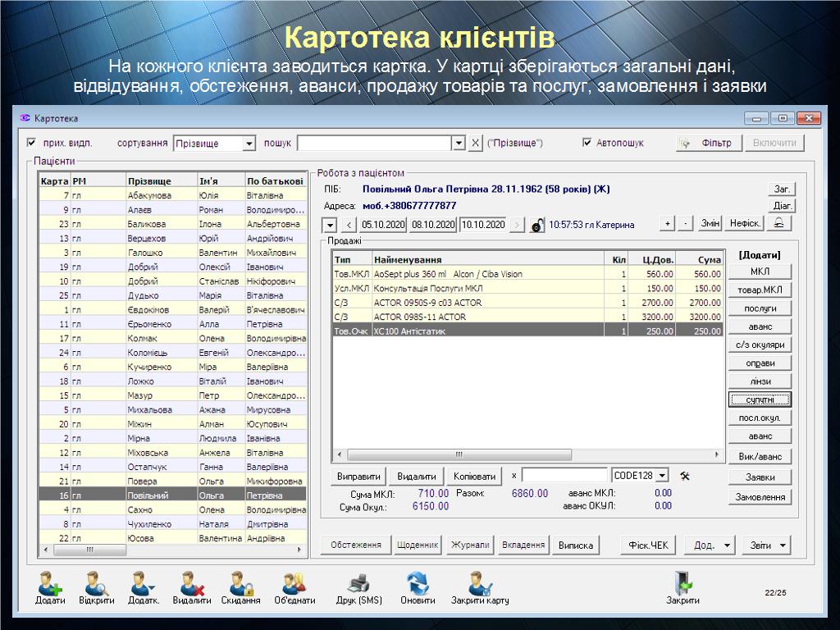Image resolution: width=840 pixels, height=630 pixels.
Task: Click the Скидання icon with padlock
Action: [240, 583]
